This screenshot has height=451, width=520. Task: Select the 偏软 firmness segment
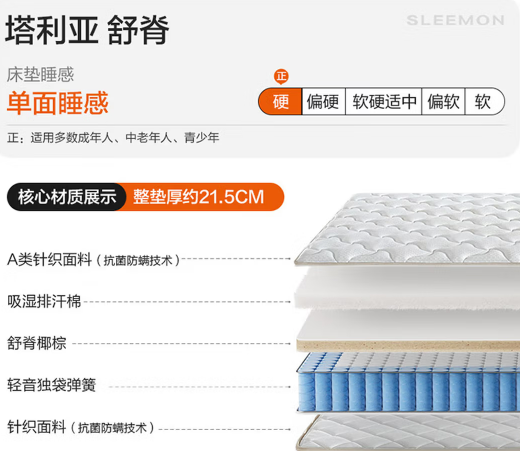click(x=443, y=101)
